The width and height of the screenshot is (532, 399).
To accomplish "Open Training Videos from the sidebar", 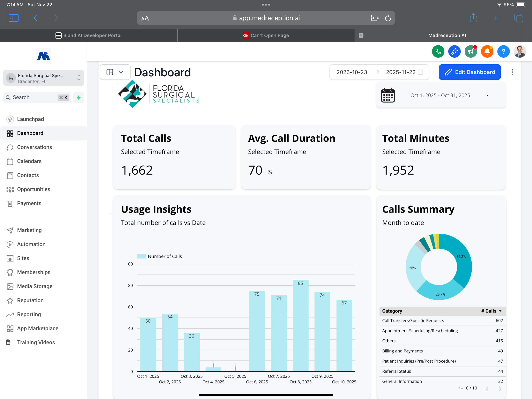I will 44,343.
